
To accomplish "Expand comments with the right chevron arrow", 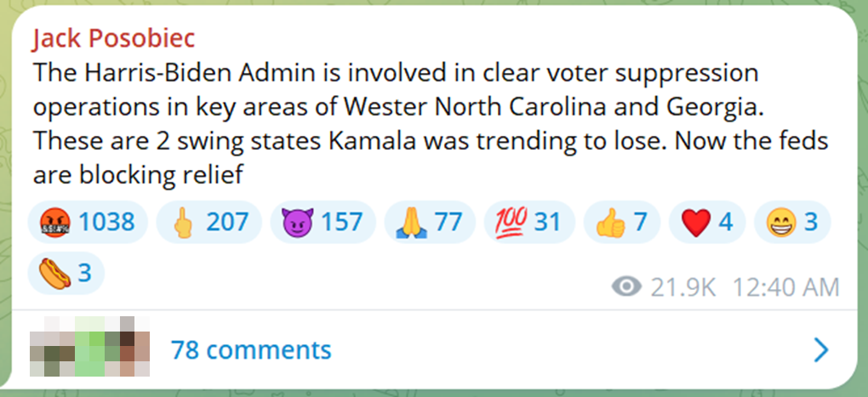I will [822, 350].
